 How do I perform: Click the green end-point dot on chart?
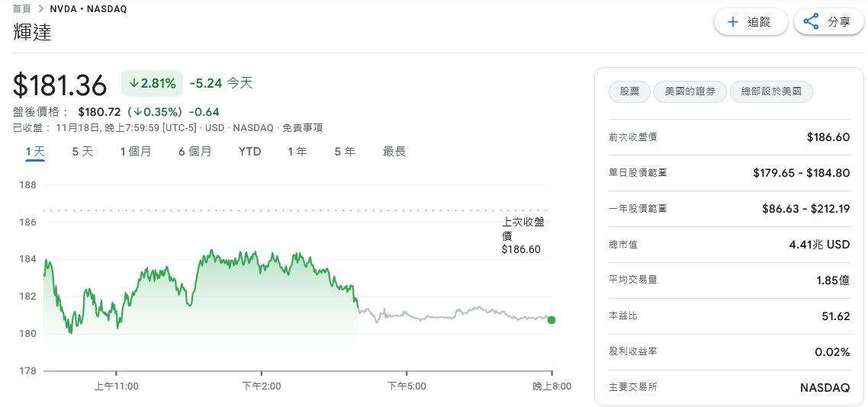(551, 320)
